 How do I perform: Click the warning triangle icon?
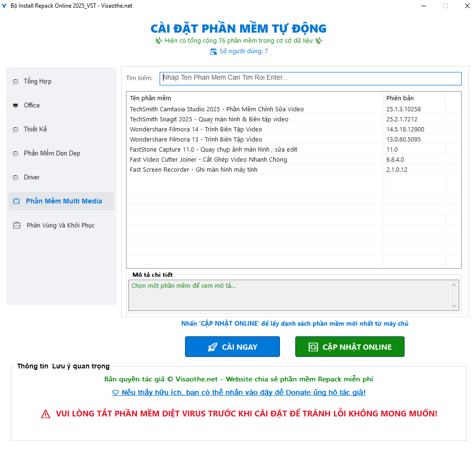coord(46,414)
